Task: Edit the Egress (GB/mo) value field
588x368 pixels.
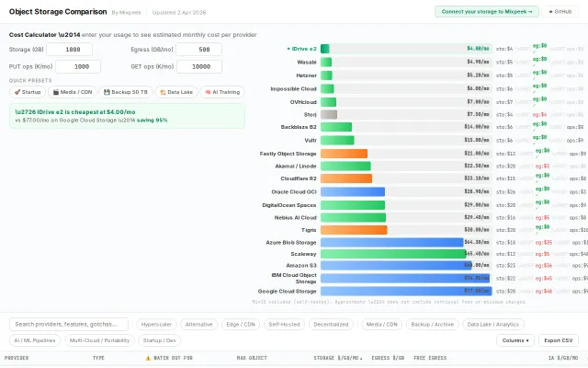Action: [x=198, y=49]
